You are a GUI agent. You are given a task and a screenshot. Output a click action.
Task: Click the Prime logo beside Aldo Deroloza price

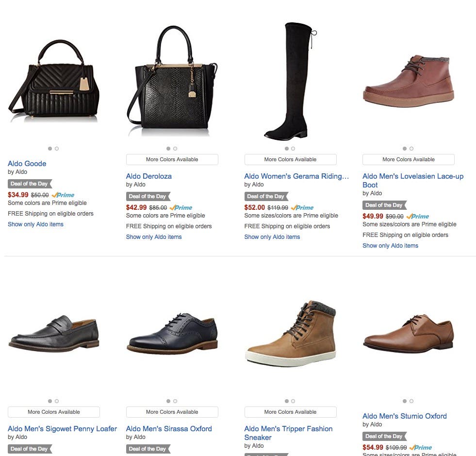(181, 207)
